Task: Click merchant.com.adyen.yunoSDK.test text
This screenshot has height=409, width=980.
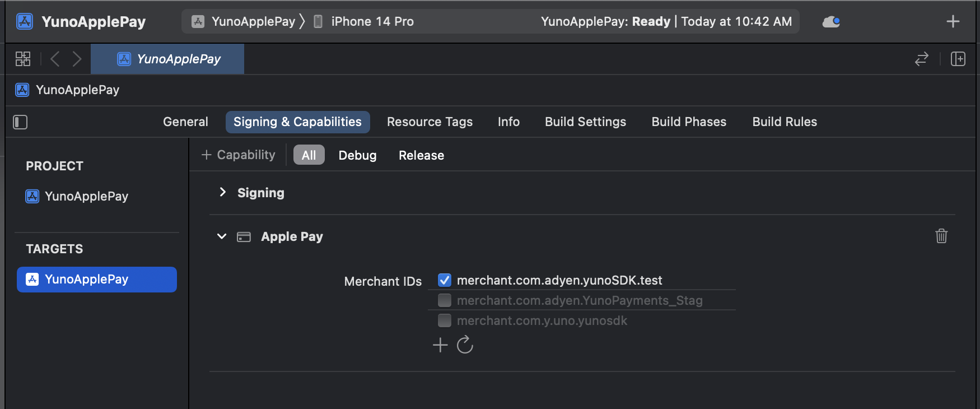Action: (x=559, y=280)
